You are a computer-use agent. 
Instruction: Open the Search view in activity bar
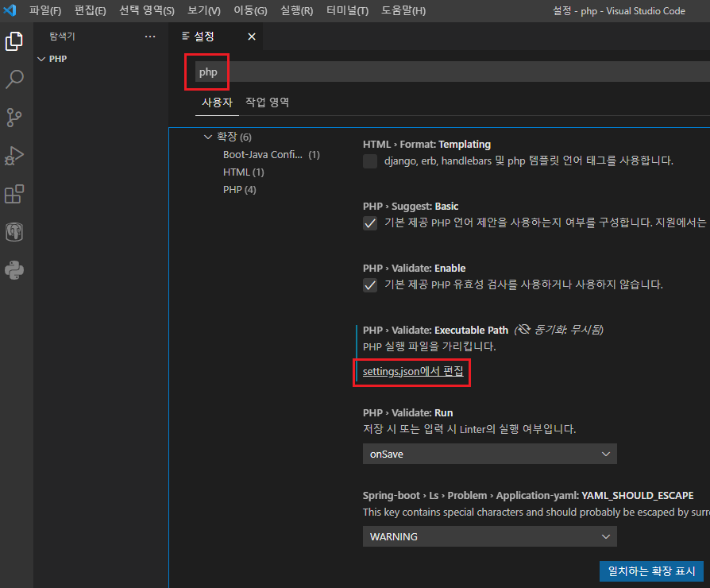[14, 79]
